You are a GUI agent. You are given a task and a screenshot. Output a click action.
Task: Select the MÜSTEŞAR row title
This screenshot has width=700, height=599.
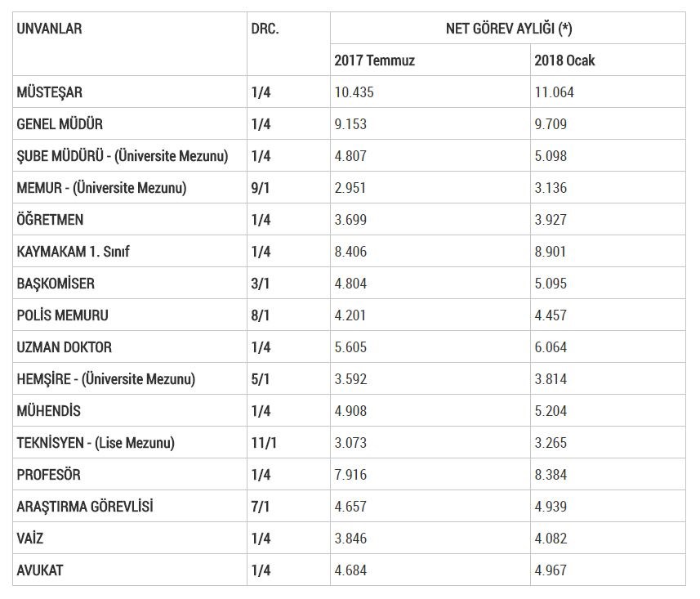(50, 92)
